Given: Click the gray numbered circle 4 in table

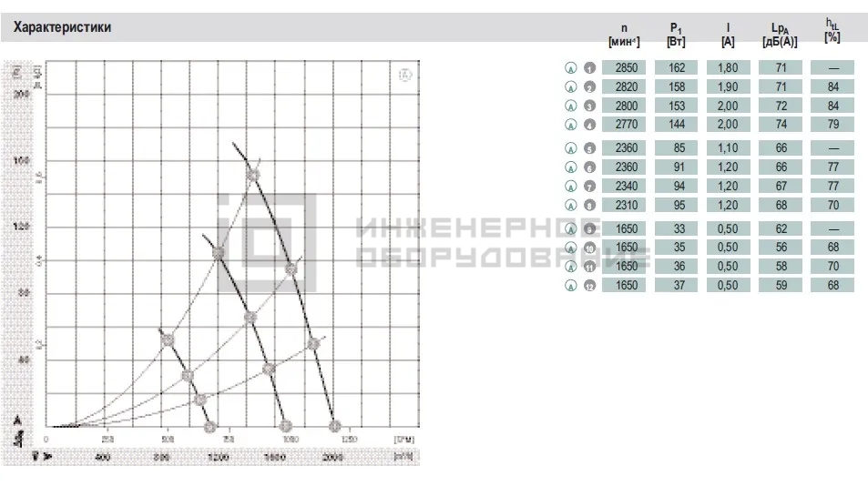Looking at the screenshot, I should (589, 125).
